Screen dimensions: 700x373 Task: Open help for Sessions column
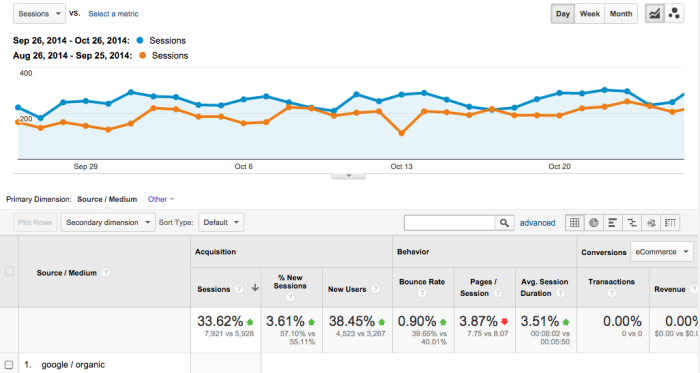(x=239, y=289)
